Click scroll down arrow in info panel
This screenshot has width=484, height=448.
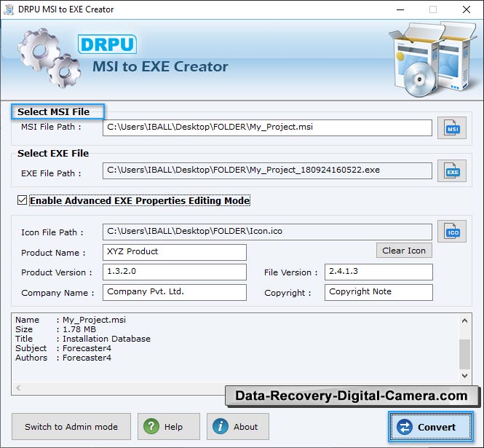click(464, 376)
